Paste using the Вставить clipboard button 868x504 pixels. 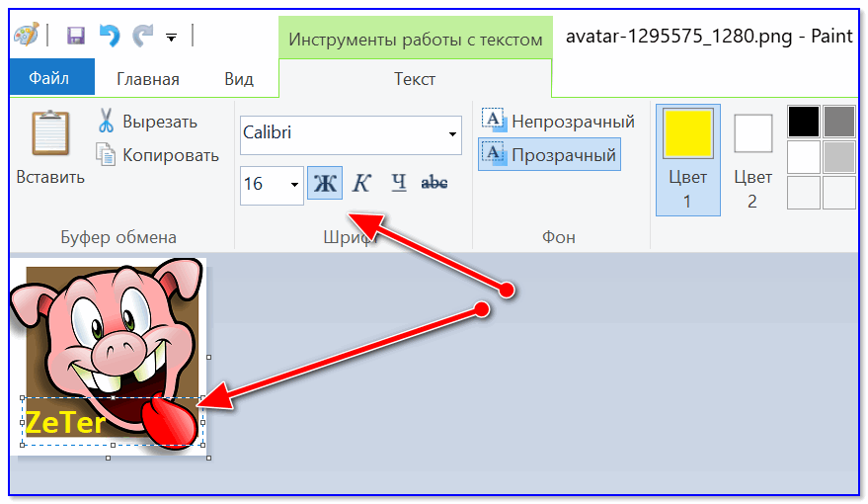point(50,147)
